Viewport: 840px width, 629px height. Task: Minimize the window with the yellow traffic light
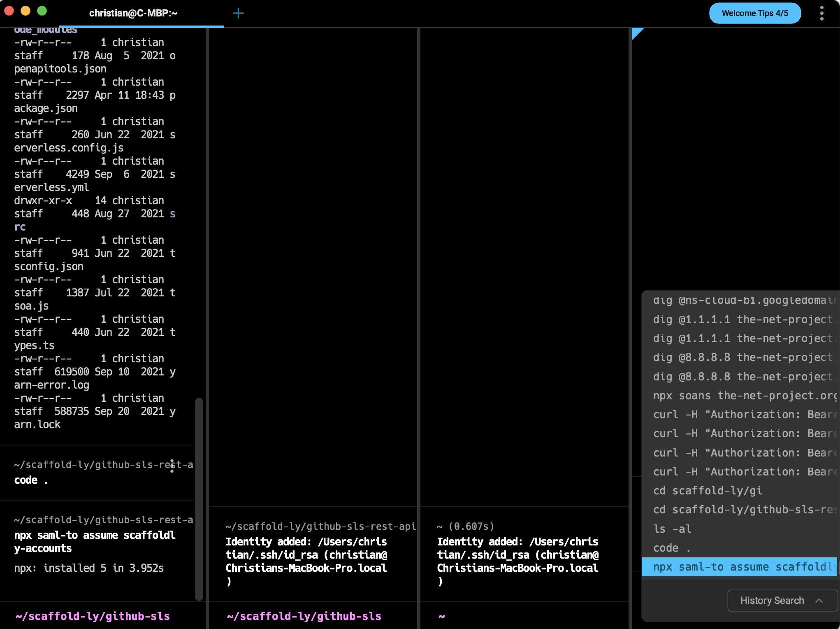pos(26,12)
